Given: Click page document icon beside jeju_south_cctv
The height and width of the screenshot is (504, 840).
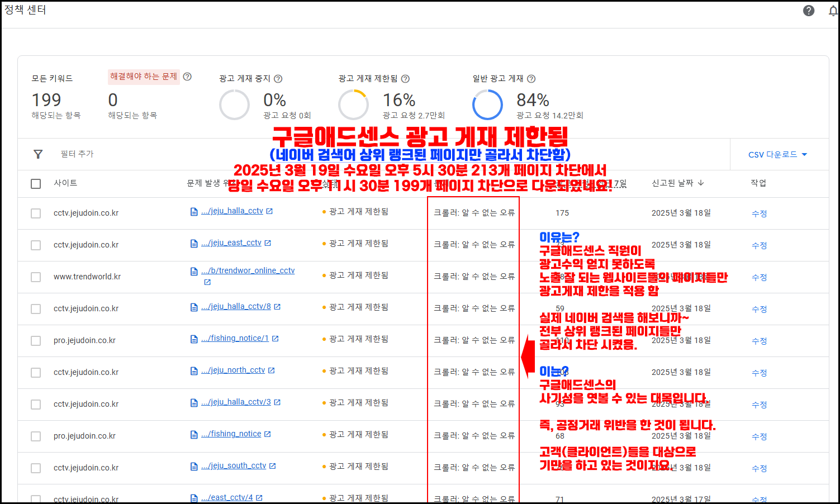Looking at the screenshot, I should tap(194, 467).
